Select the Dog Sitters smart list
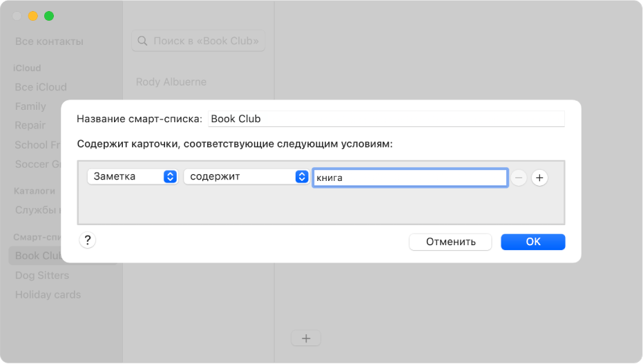This screenshot has height=364, width=643. (x=42, y=276)
